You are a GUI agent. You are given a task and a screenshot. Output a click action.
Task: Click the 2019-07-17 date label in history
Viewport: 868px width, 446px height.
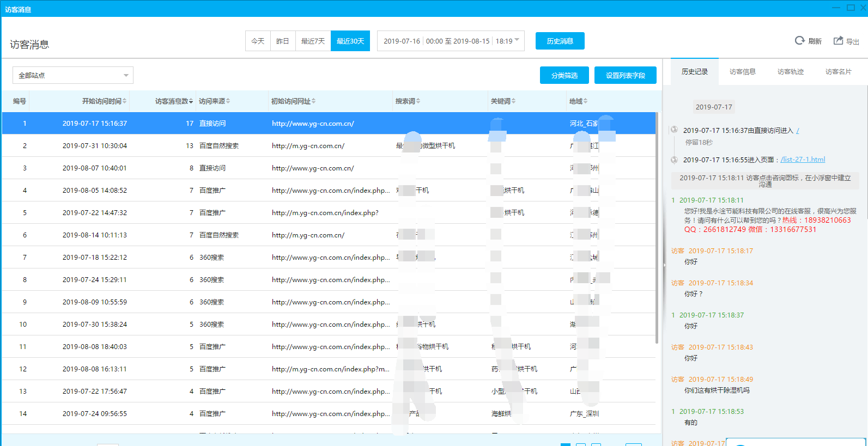point(714,107)
